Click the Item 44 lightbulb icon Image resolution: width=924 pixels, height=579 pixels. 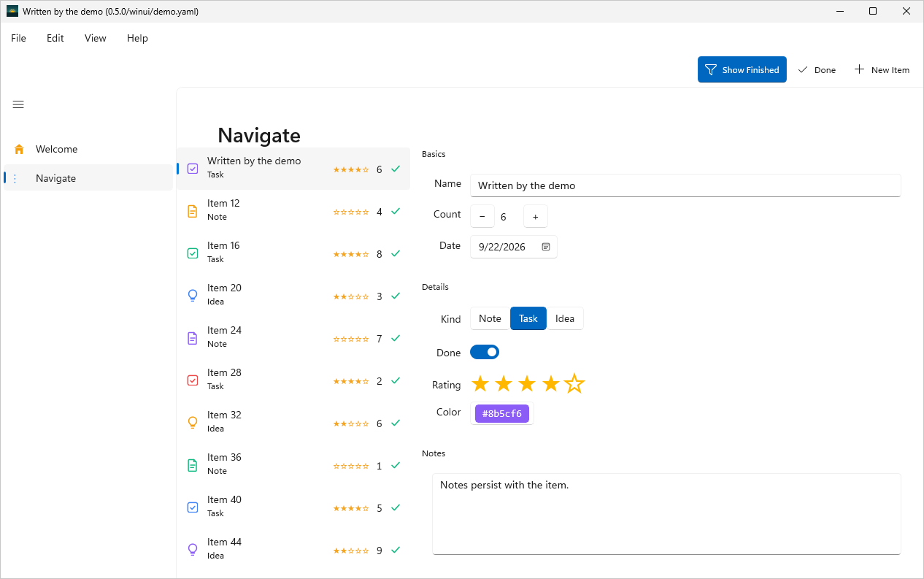click(193, 550)
